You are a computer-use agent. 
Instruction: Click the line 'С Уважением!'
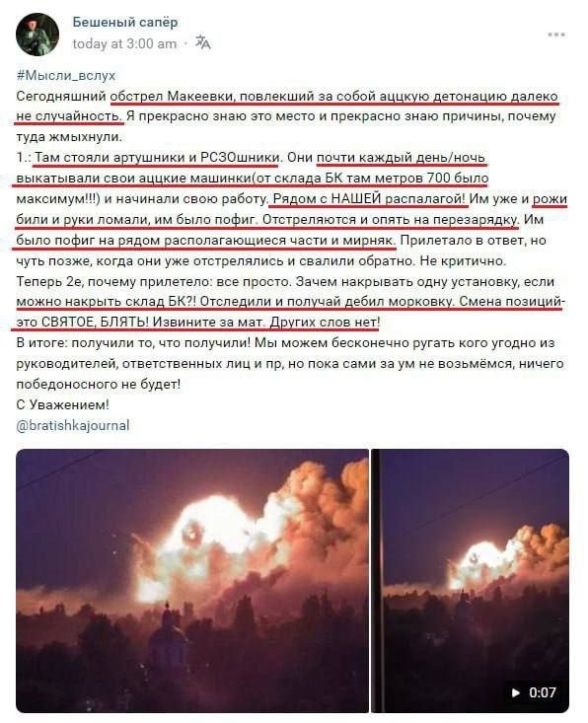pos(63,404)
